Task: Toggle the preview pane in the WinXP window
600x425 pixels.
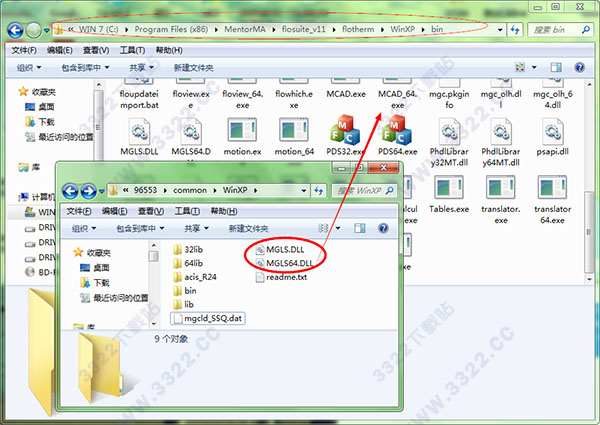Action: coord(360,228)
